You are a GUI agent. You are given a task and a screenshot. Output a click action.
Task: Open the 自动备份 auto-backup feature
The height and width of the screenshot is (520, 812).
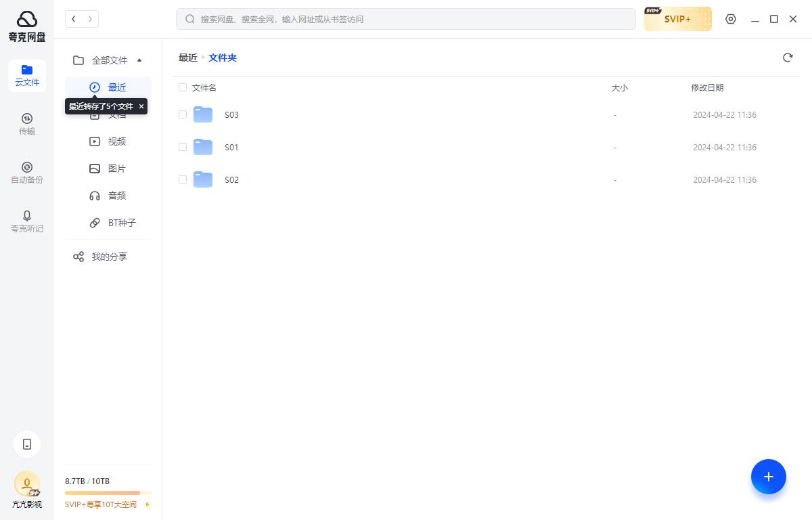tap(27, 172)
